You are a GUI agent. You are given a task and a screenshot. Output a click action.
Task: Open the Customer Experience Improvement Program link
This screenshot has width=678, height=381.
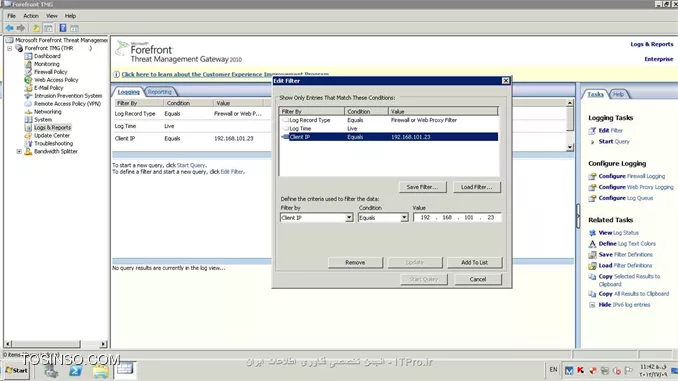[x=225, y=74]
